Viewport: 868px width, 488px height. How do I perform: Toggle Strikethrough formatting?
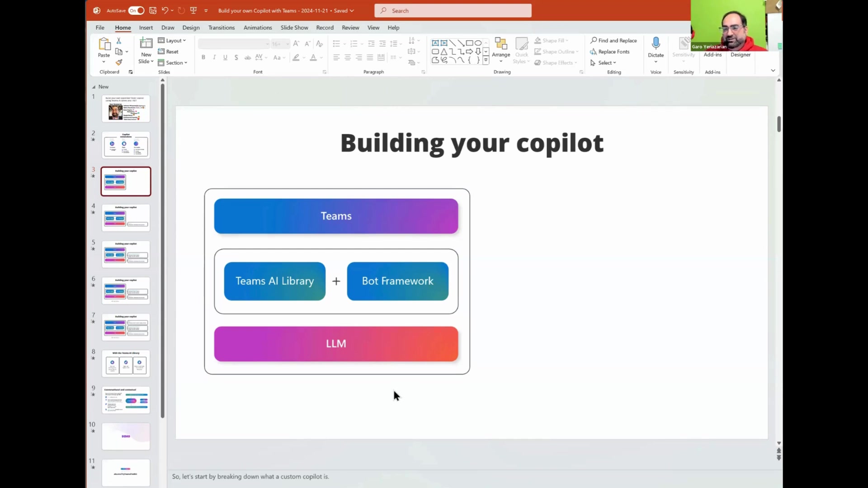[247, 57]
